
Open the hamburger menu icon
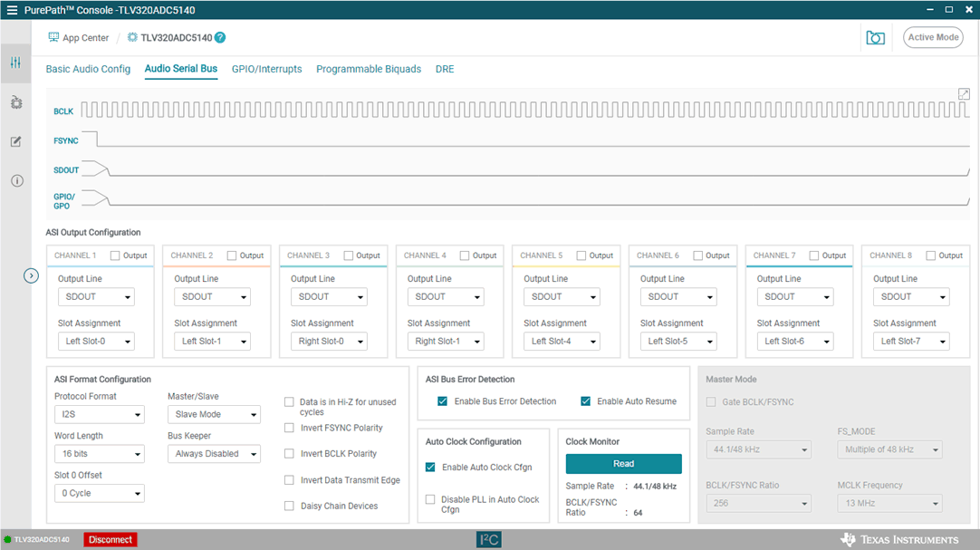click(12, 10)
